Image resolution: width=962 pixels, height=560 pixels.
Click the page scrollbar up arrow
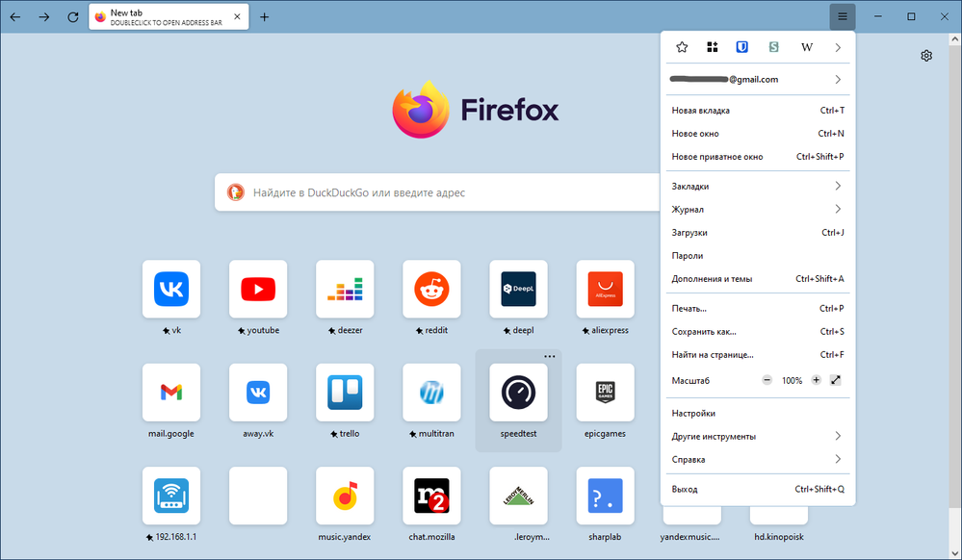click(954, 38)
